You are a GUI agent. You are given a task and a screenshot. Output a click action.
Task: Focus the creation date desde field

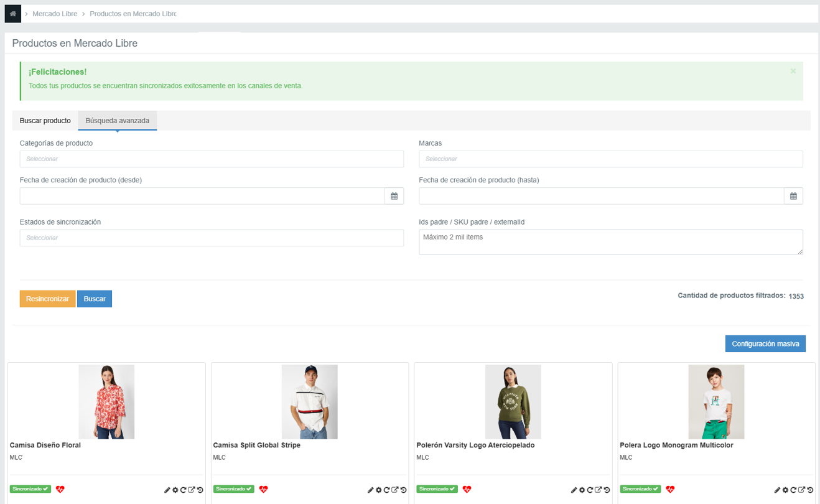202,196
